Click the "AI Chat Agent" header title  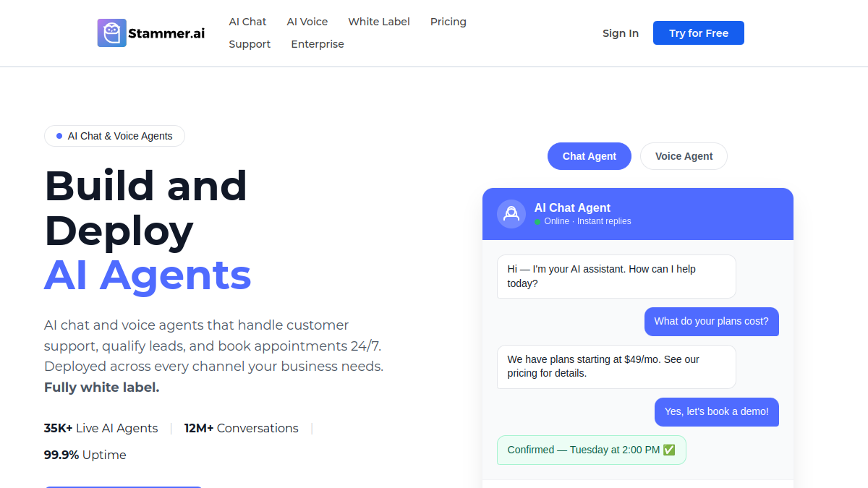pos(572,207)
